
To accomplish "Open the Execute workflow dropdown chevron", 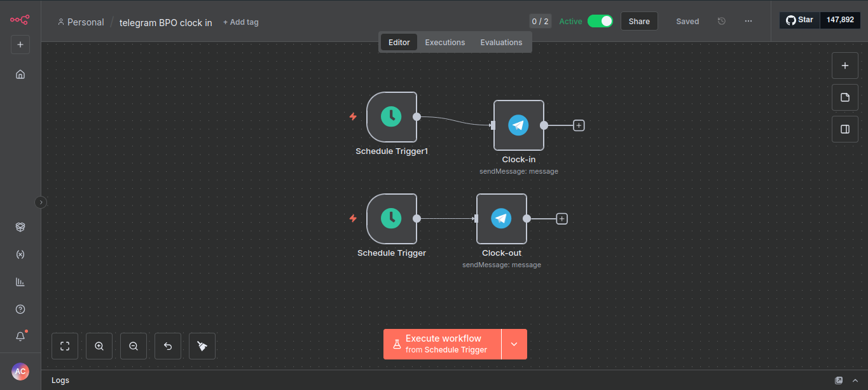I will pos(514,344).
